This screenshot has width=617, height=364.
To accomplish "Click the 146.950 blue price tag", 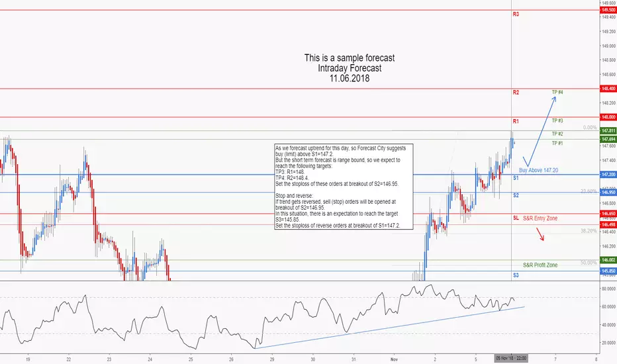I will pyautogui.click(x=608, y=193).
